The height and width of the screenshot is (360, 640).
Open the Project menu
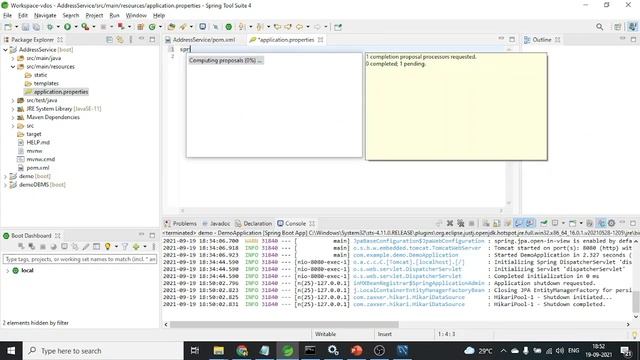94,16
